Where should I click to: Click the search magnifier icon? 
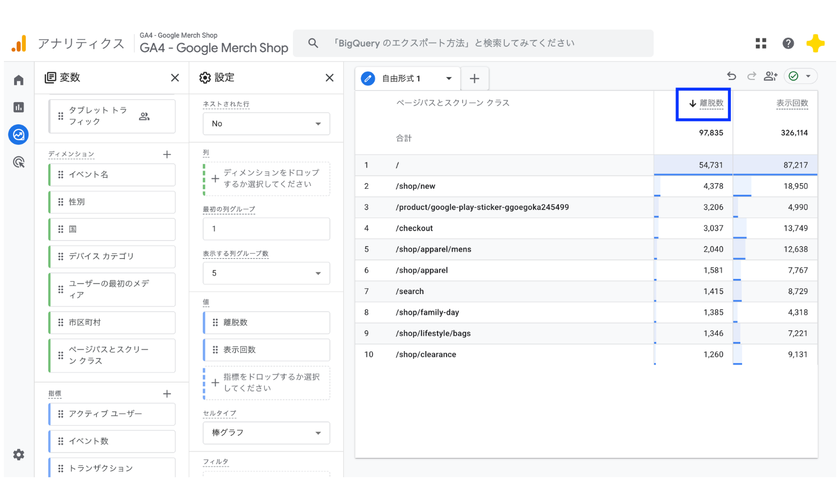313,43
